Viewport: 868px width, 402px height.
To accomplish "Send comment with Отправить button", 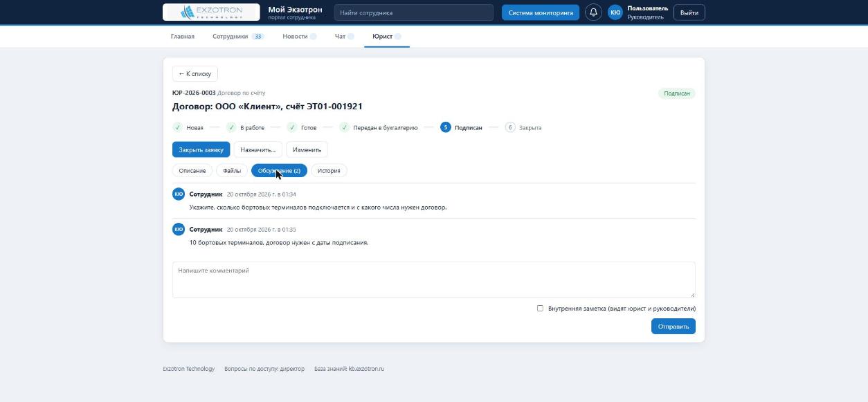I will (x=673, y=326).
